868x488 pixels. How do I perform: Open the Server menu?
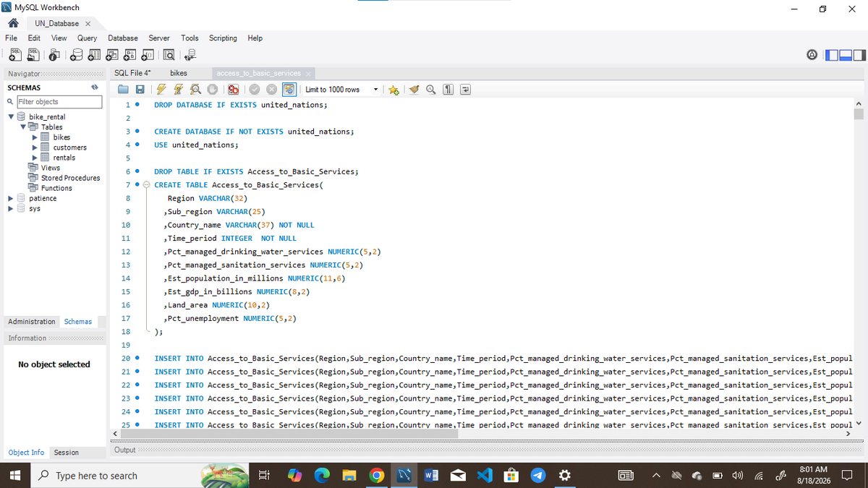tap(159, 38)
